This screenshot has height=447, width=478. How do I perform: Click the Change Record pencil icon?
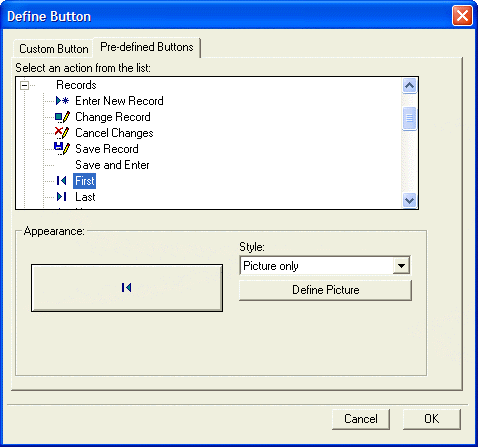[x=62, y=117]
